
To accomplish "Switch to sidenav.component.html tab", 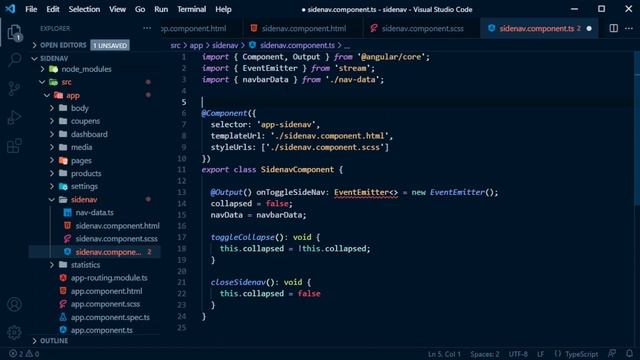I will [x=304, y=28].
